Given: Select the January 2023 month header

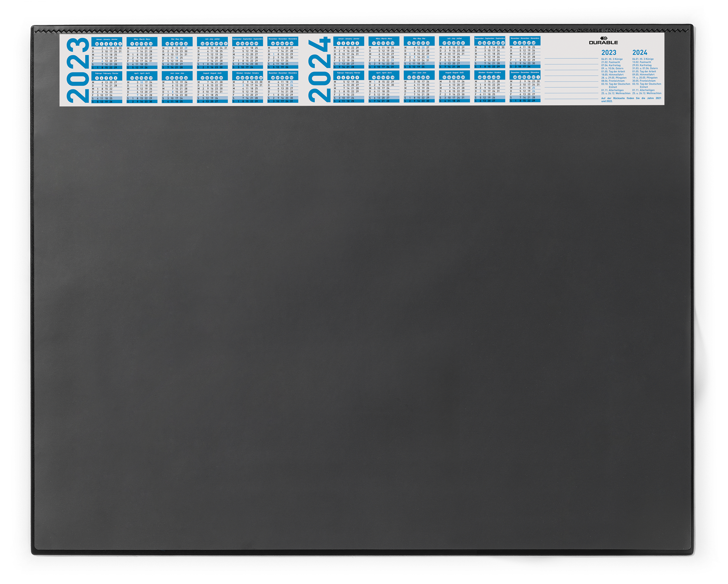Looking at the screenshot, I should coord(107,39).
